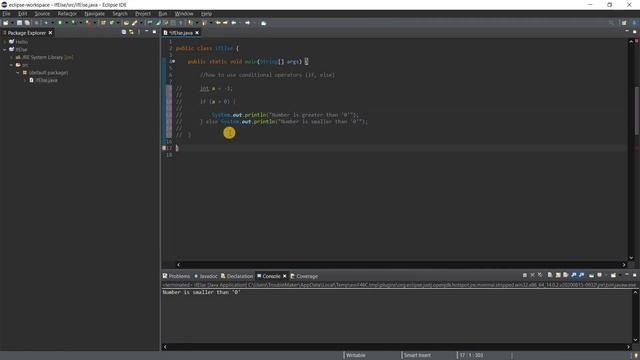Open the Source menu

point(42,13)
